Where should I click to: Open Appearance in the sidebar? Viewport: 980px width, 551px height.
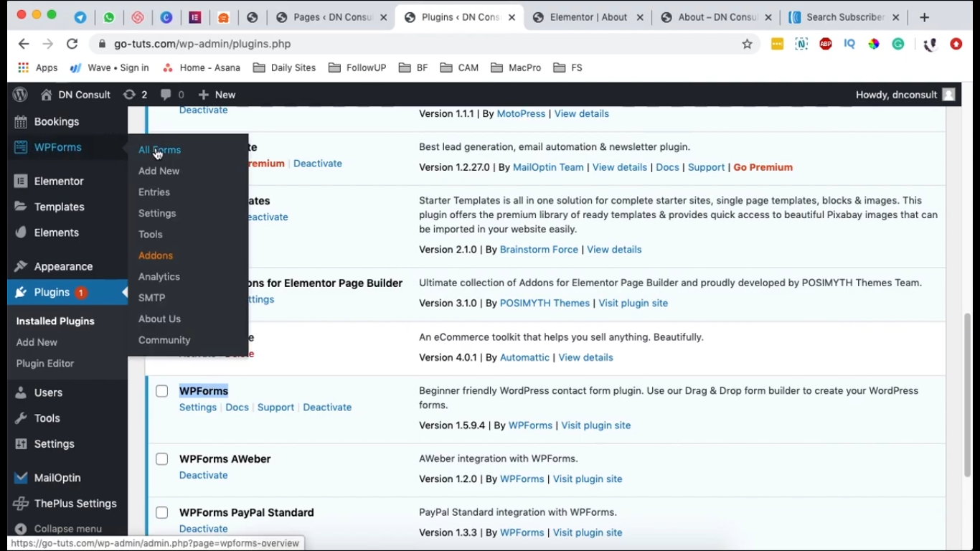(x=63, y=266)
